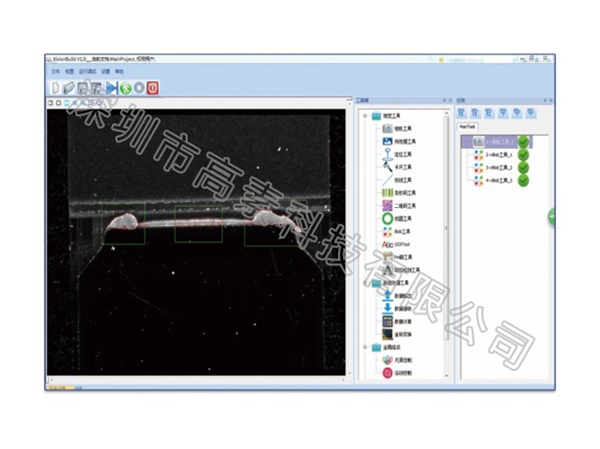Screen dimensions: 600x449
Task: Click the last icon in task panel toolbar
Action: click(531, 113)
